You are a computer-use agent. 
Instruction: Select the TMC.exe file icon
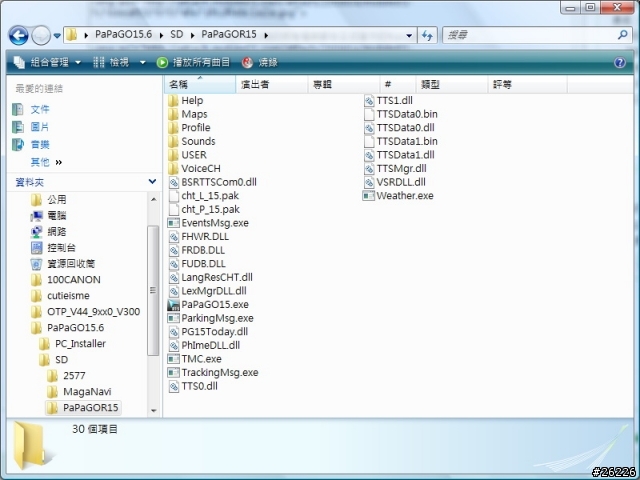tap(173, 359)
